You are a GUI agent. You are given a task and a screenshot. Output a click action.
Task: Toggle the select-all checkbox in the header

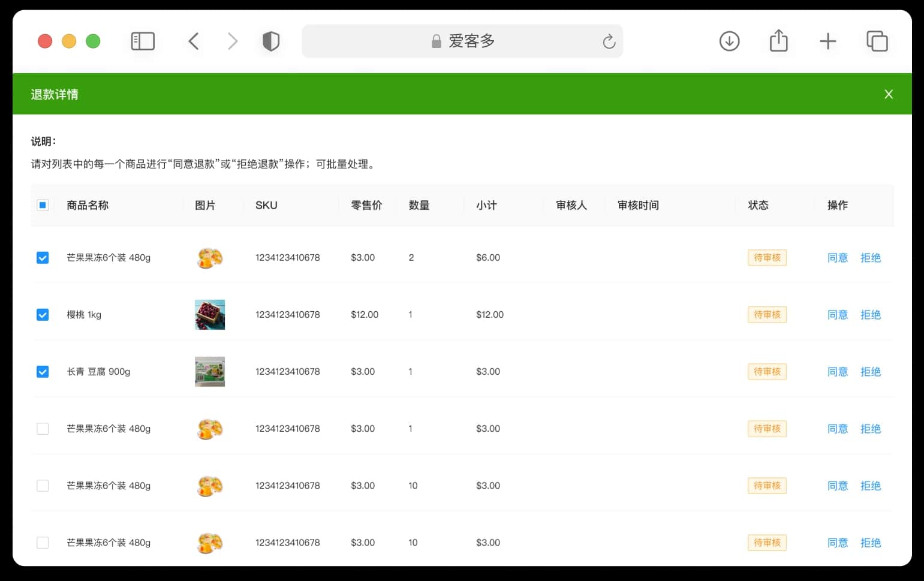[43, 205]
